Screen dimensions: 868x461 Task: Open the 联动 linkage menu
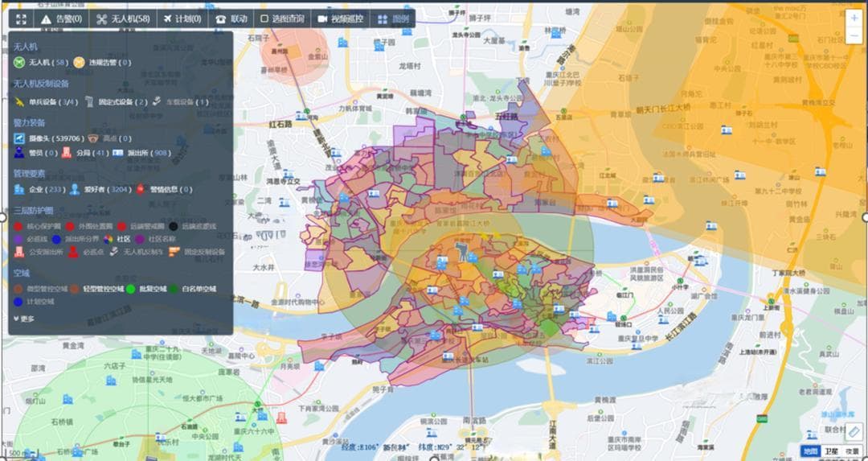(231, 19)
